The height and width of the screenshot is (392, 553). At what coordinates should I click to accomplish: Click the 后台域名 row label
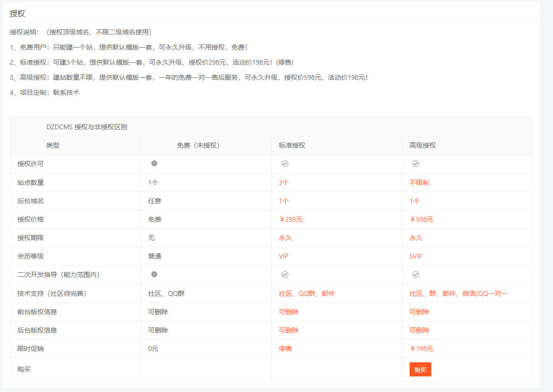coord(31,201)
